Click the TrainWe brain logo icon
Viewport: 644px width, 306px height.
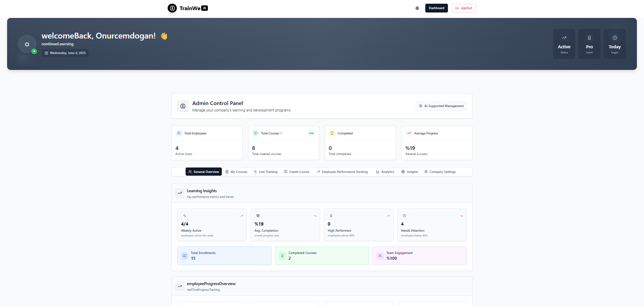click(172, 8)
